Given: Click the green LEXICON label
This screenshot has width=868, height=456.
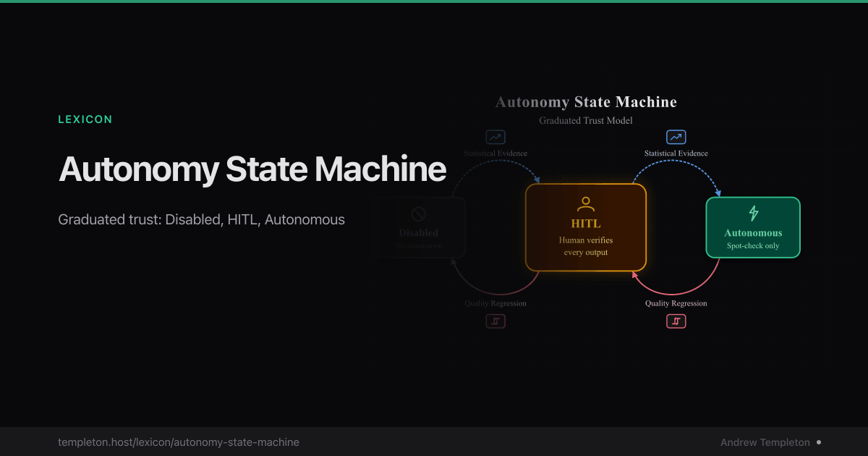Looking at the screenshot, I should coord(85,119).
